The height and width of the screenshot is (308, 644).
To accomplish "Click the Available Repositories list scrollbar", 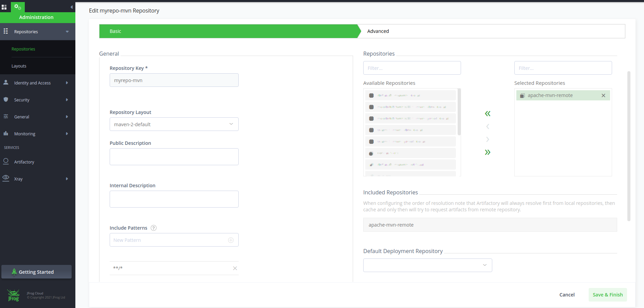I will coord(459,112).
